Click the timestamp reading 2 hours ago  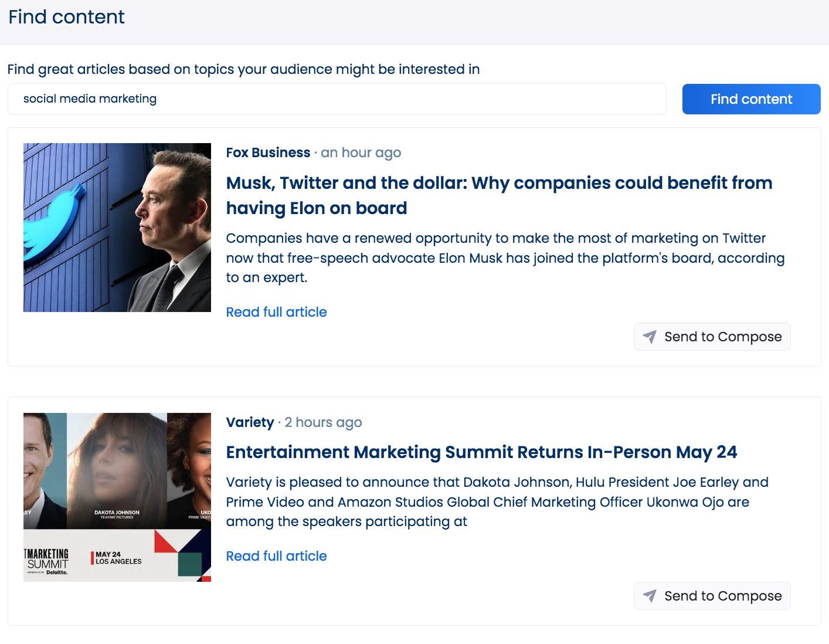coord(323,422)
